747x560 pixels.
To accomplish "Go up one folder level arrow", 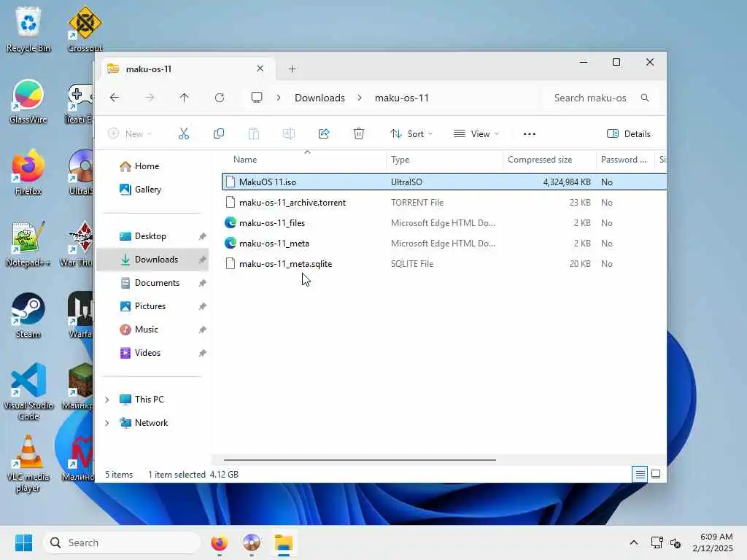I will pos(185,98).
